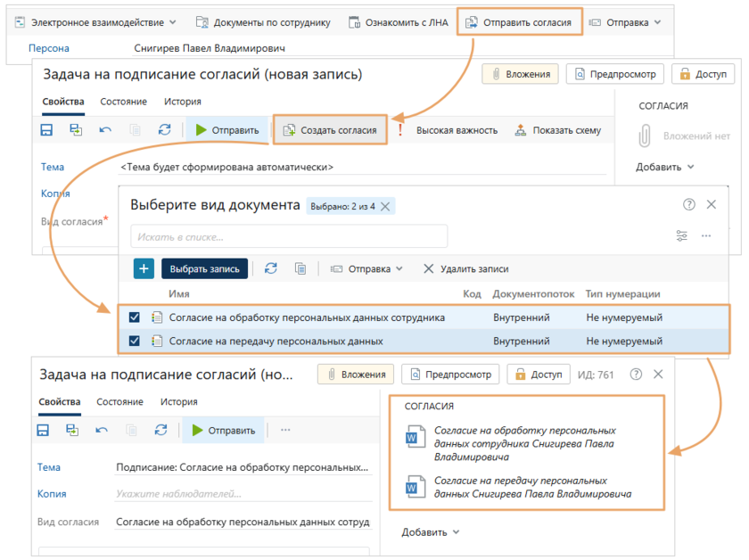This screenshot has width=749, height=560.
Task: Click the plus icon to add a record
Action: [x=144, y=268]
